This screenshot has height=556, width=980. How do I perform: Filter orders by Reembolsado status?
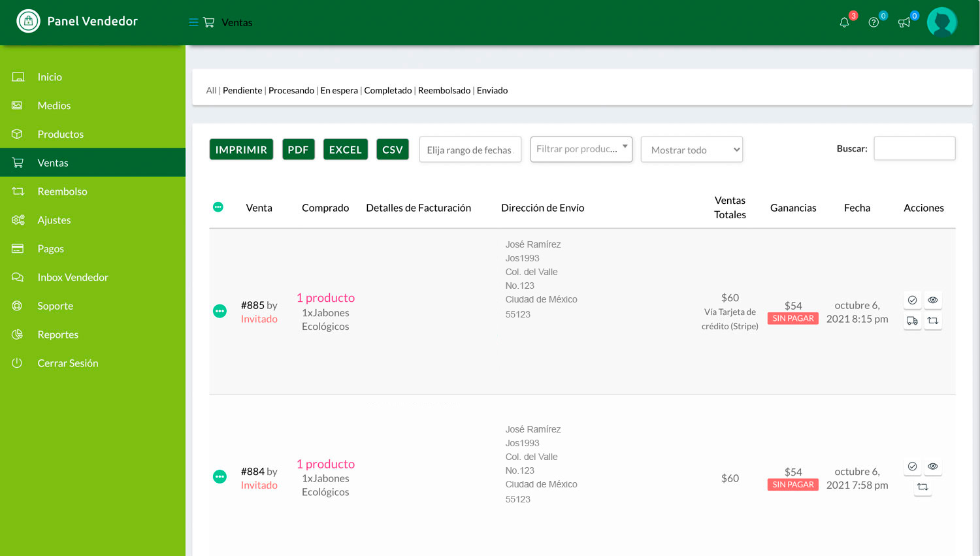tap(444, 90)
